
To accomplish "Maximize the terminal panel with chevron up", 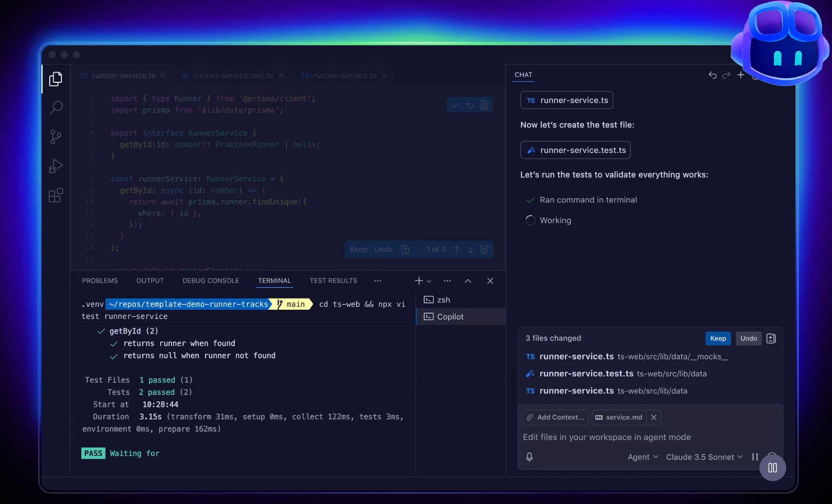I will click(x=468, y=281).
